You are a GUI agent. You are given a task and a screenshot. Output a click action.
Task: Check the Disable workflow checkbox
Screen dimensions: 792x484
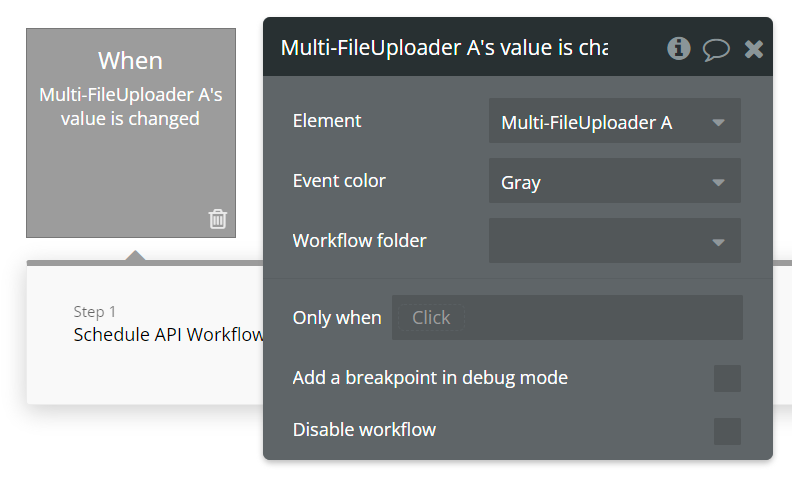[x=727, y=431]
